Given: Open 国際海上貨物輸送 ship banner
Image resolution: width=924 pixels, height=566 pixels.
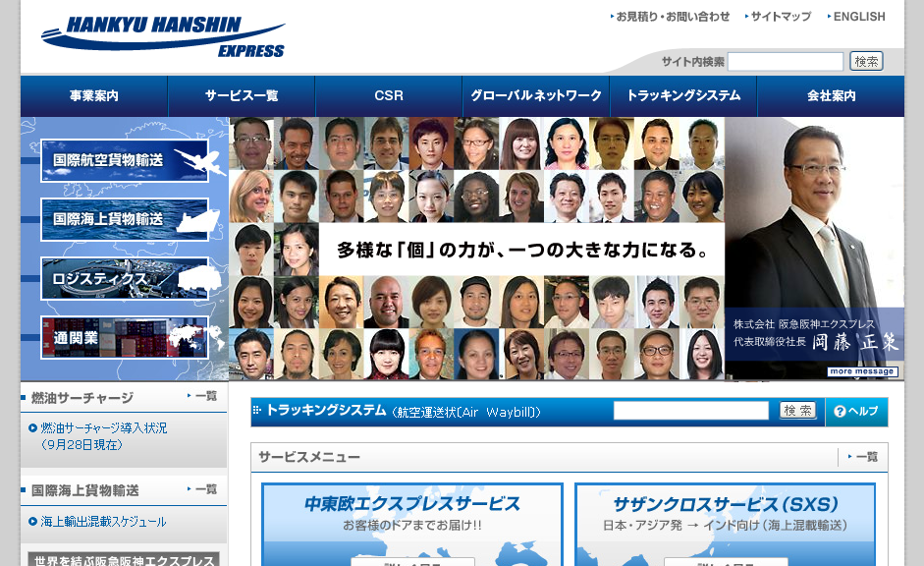Looking at the screenshot, I should [x=125, y=219].
